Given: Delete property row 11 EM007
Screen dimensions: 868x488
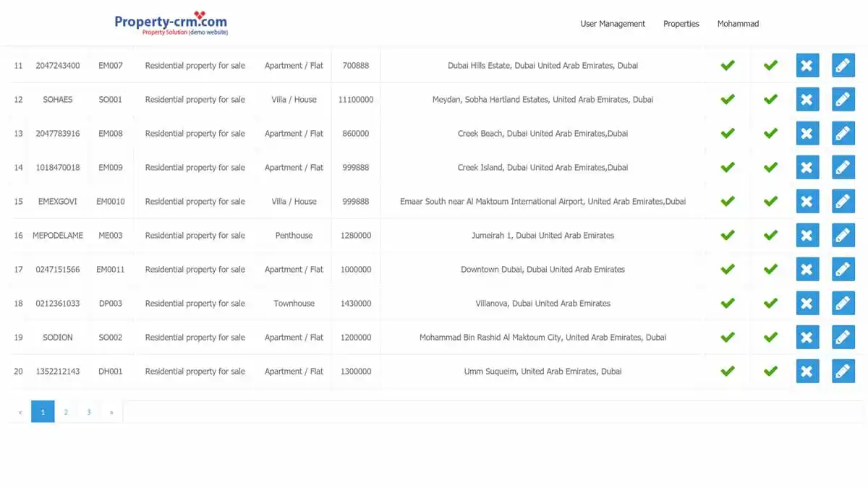Looking at the screenshot, I should coord(807,66).
